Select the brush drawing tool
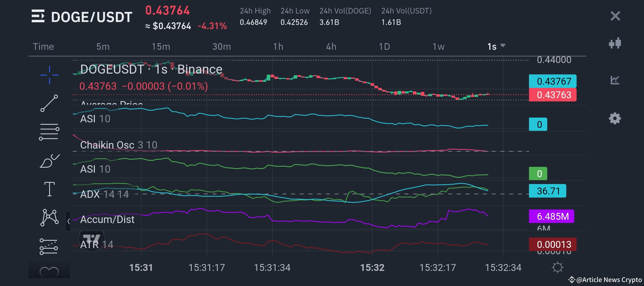Image resolution: width=644 pixels, height=286 pixels. [x=49, y=161]
